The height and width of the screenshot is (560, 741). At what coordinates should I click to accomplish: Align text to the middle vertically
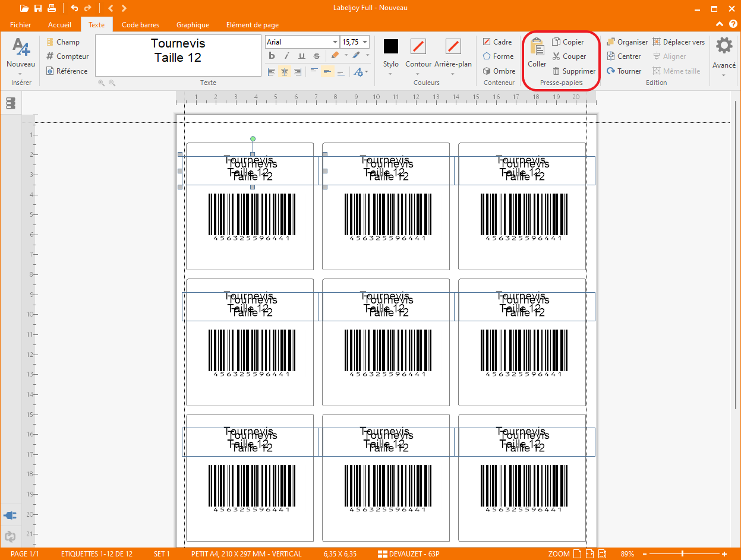[x=327, y=72]
